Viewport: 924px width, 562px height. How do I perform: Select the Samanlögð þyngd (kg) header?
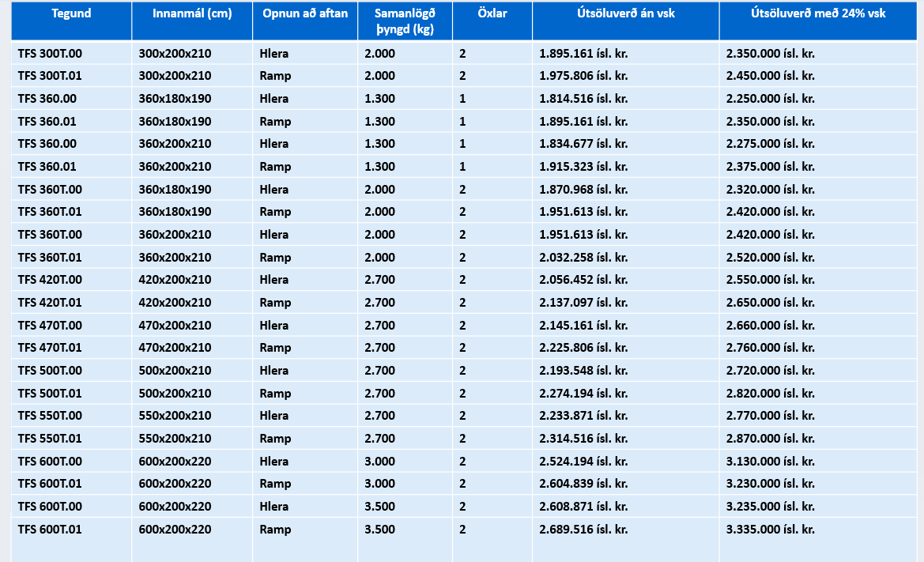[405, 21]
